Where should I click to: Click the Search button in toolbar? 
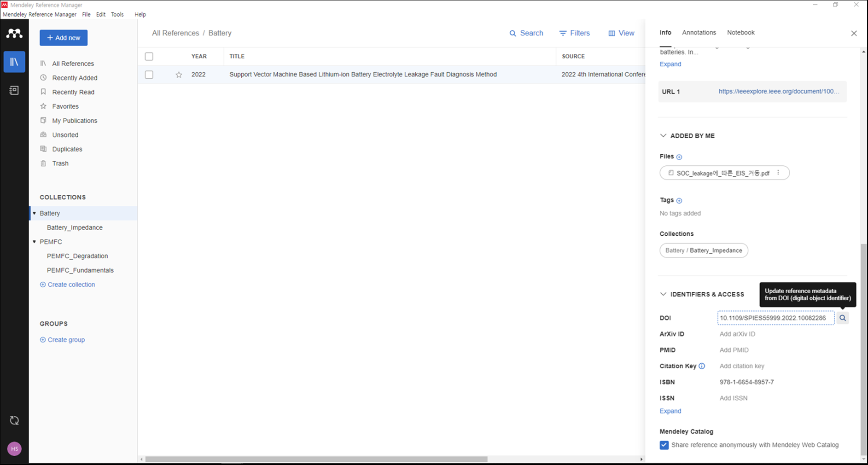[x=526, y=33]
